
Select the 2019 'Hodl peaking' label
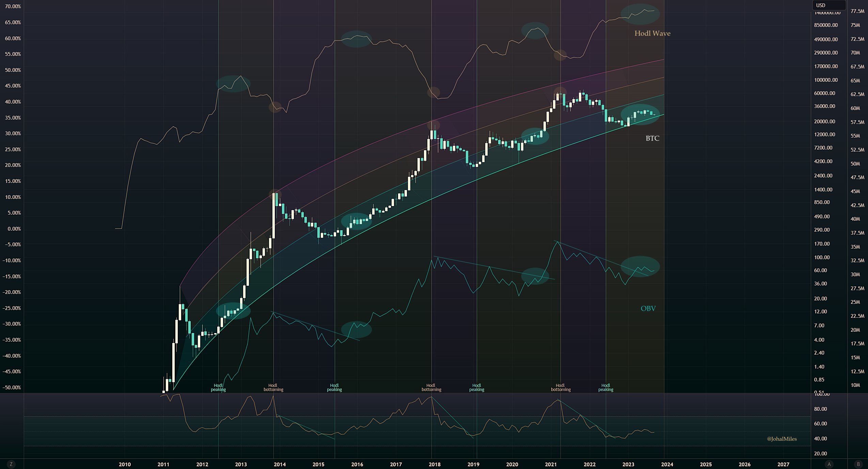(476, 388)
